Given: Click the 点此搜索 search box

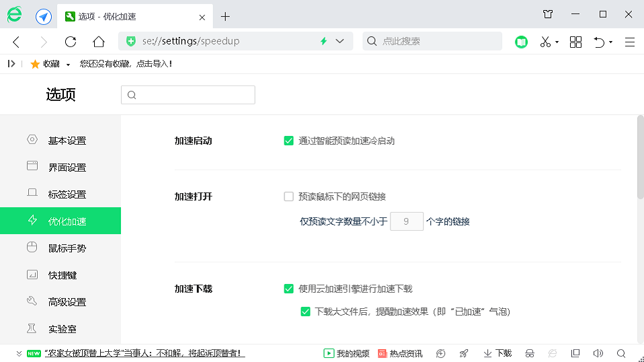Looking at the screenshot, I should coord(432,41).
